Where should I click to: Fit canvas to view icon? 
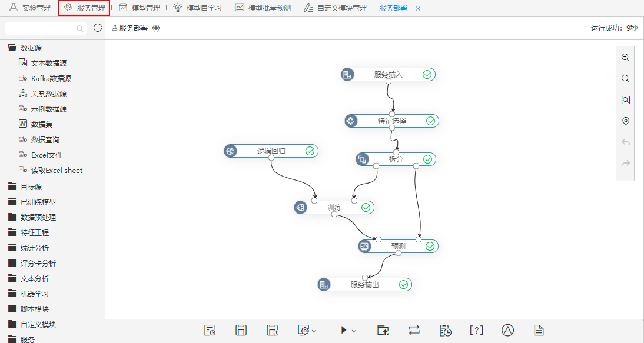626,100
